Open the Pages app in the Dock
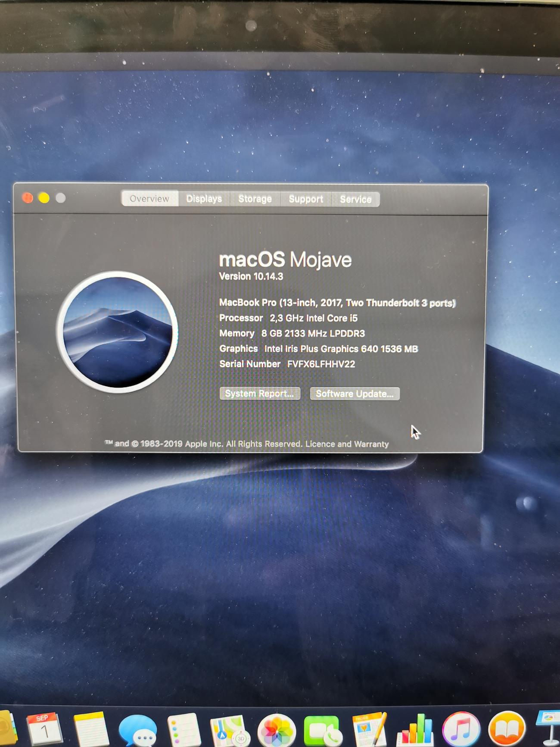Screen dimensions: 560x747 click(x=370, y=729)
